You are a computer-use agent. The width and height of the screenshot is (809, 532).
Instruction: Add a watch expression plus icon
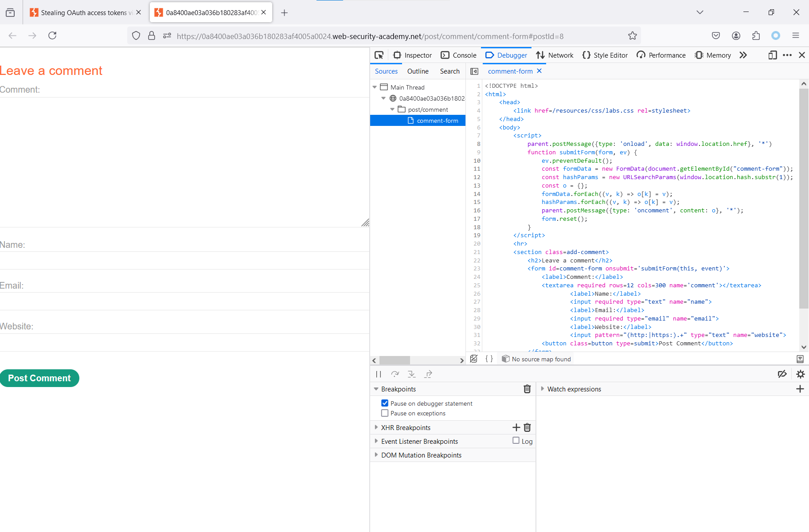(800, 389)
